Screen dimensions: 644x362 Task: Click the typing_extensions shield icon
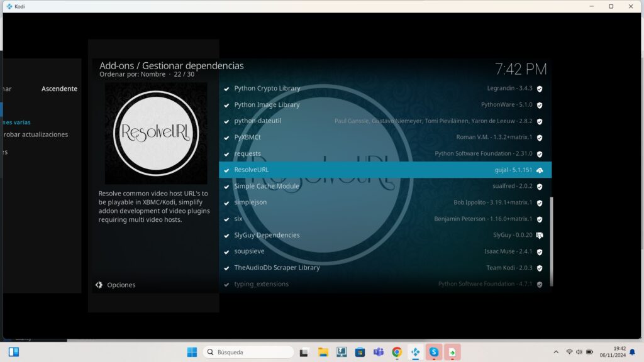[540, 284]
